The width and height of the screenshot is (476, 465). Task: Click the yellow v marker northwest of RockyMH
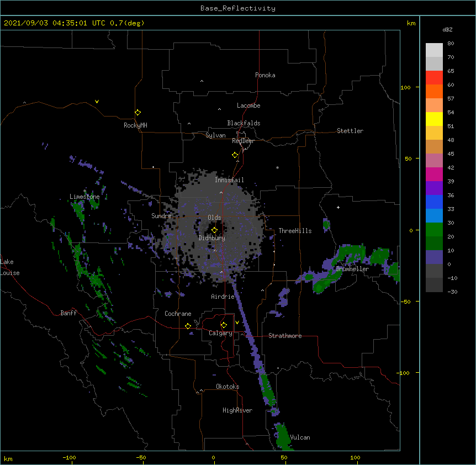pos(97,102)
